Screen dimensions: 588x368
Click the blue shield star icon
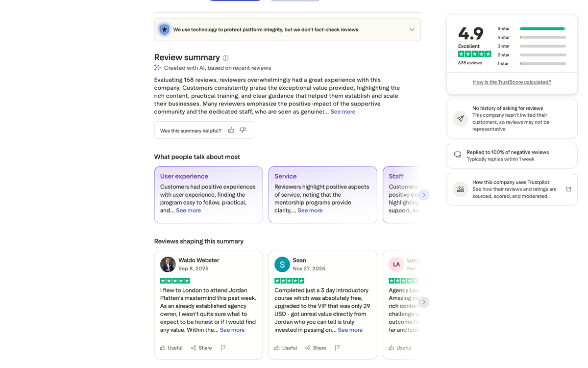165,29
